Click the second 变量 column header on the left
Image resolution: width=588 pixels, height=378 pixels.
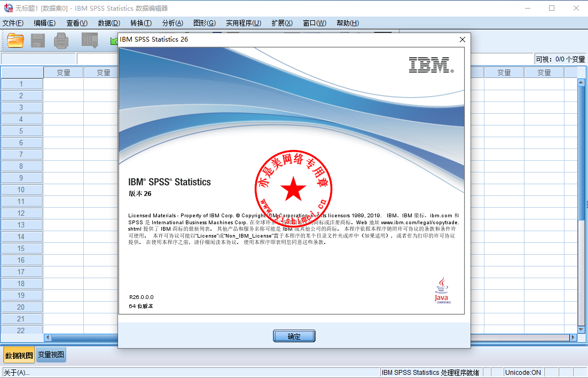101,73
